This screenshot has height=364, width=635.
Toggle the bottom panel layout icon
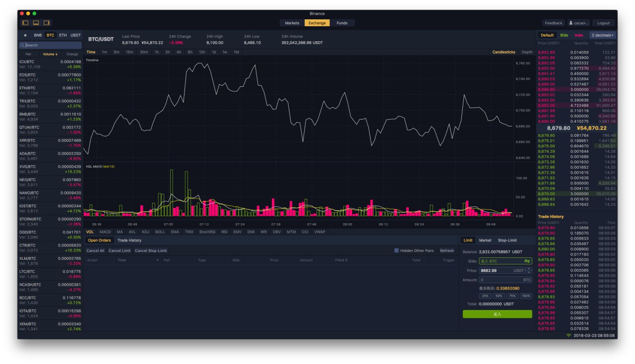click(36, 23)
